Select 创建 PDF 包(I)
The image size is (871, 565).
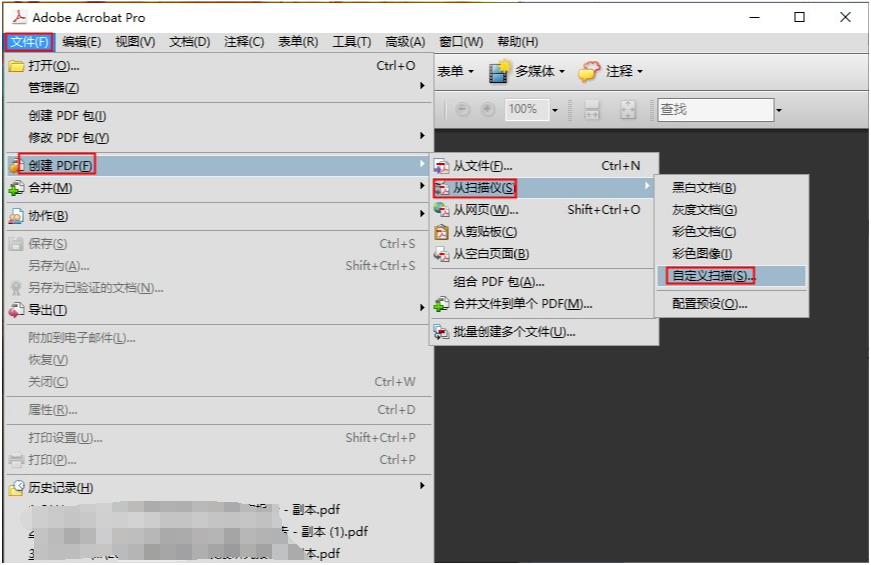click(x=218, y=116)
